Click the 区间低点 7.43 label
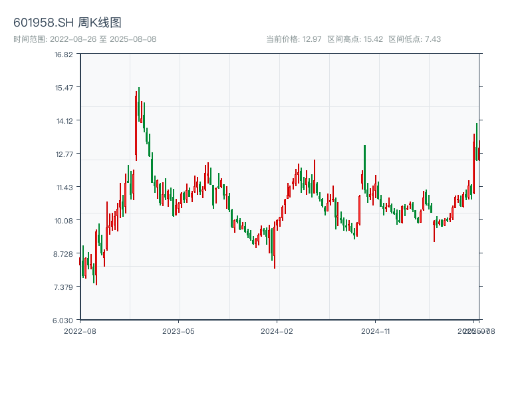532x399 pixels. pyautogui.click(x=415, y=39)
